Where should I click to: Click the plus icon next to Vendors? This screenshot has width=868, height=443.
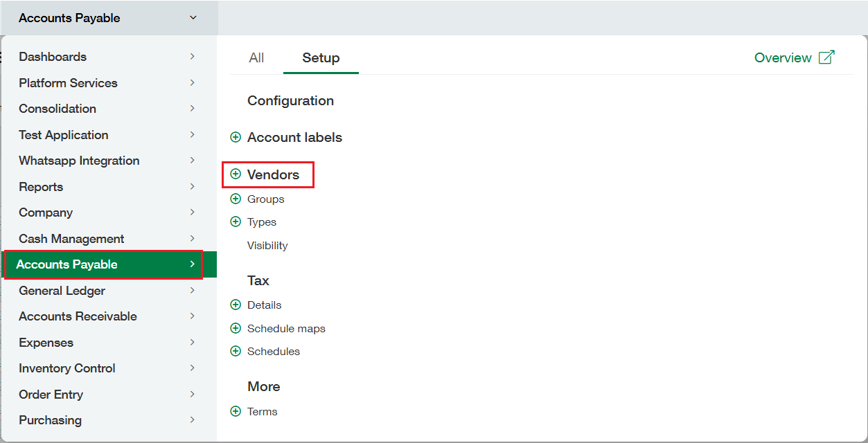(236, 174)
